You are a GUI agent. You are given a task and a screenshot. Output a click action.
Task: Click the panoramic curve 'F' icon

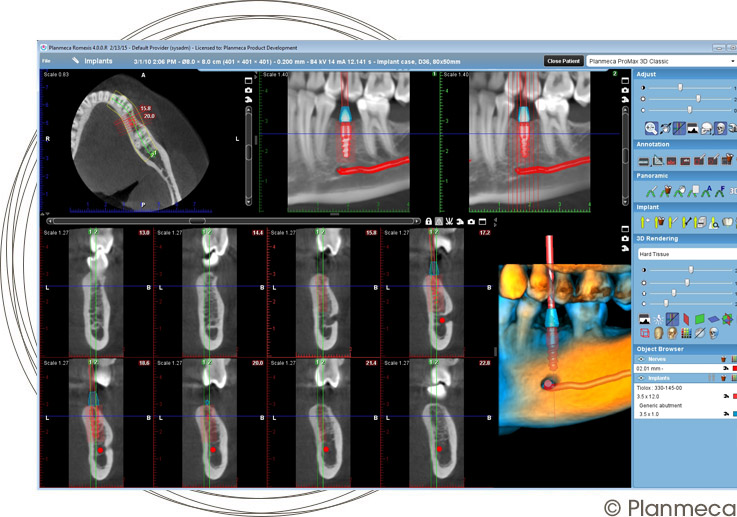(720, 191)
